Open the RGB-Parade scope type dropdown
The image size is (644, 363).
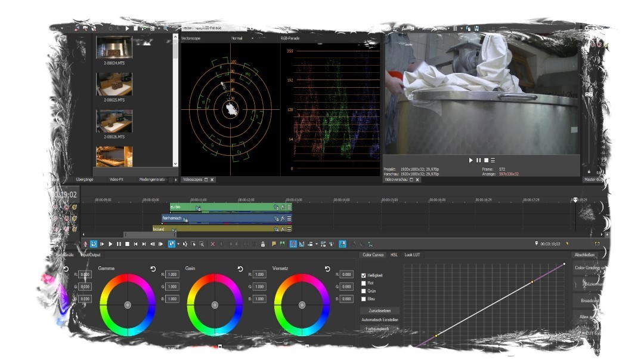(290, 38)
